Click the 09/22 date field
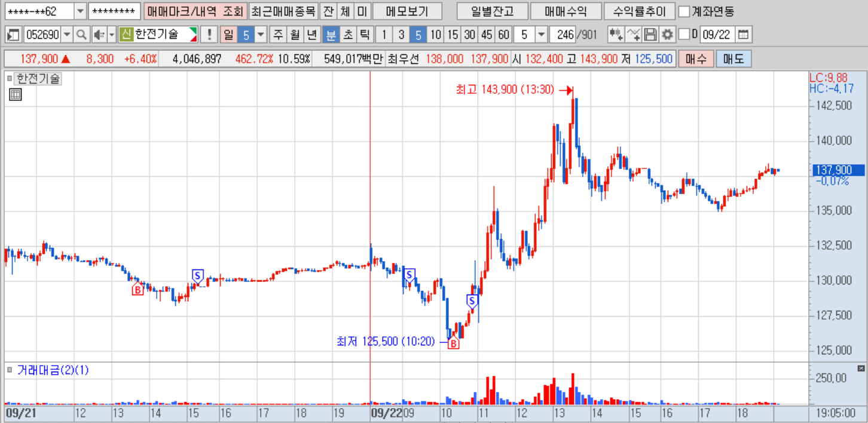This screenshot has width=868, height=423. [717, 35]
